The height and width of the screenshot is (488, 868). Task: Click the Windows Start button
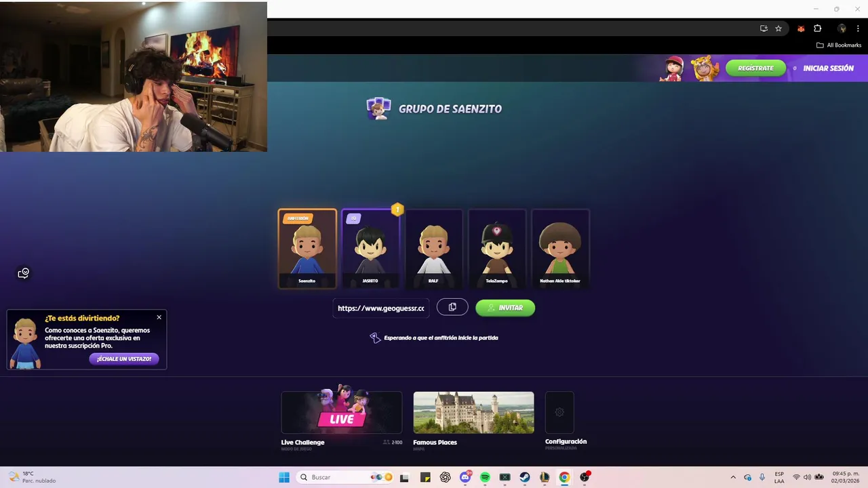click(x=283, y=477)
